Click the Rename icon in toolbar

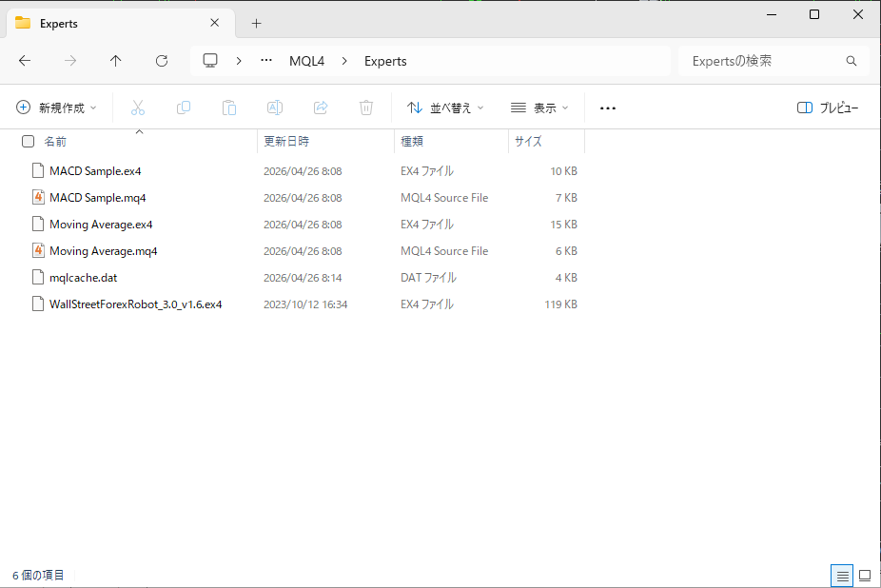coord(275,108)
